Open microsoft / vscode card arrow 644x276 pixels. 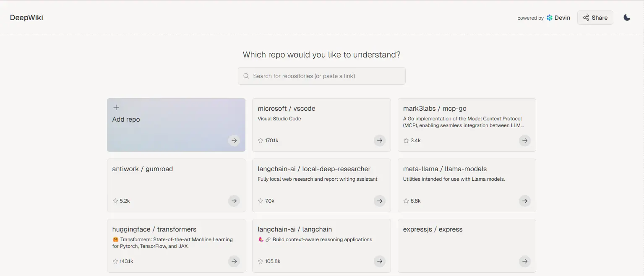point(379,141)
